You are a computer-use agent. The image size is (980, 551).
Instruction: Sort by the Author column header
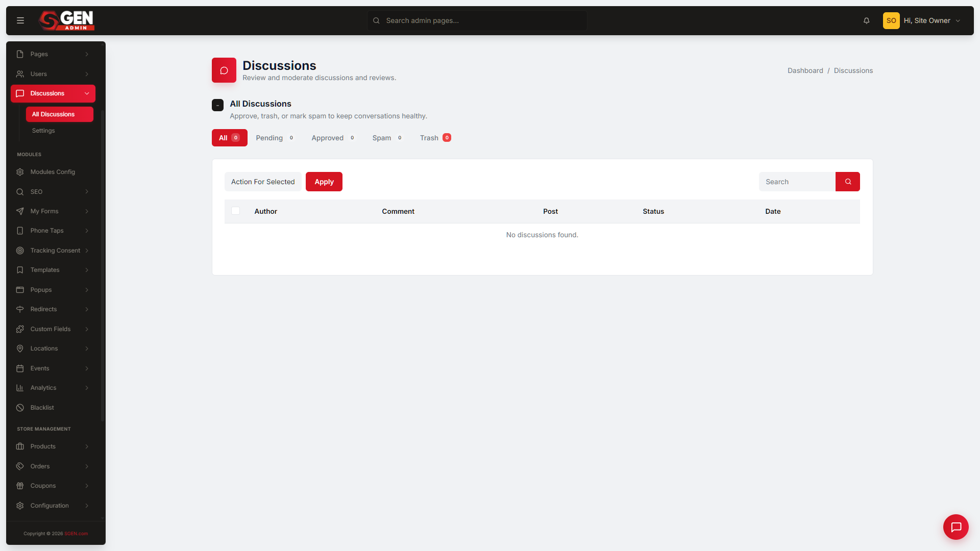click(265, 211)
